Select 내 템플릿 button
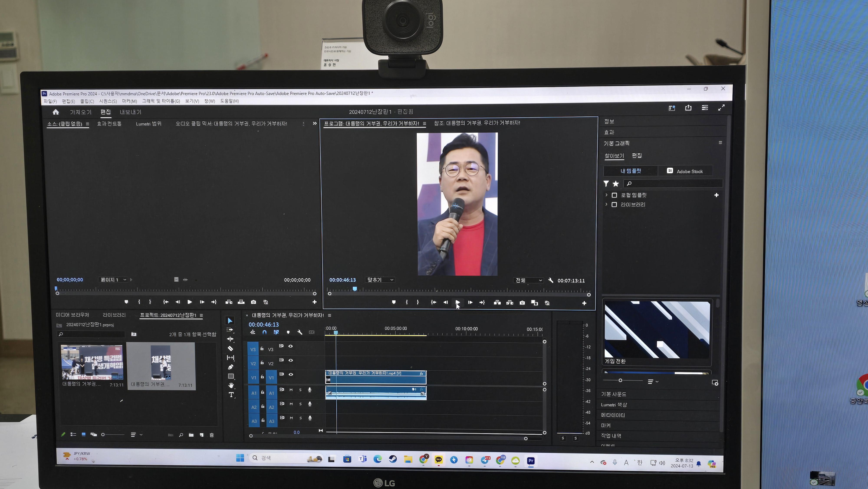Screen dimensions: 868x489 pyautogui.click(x=630, y=171)
